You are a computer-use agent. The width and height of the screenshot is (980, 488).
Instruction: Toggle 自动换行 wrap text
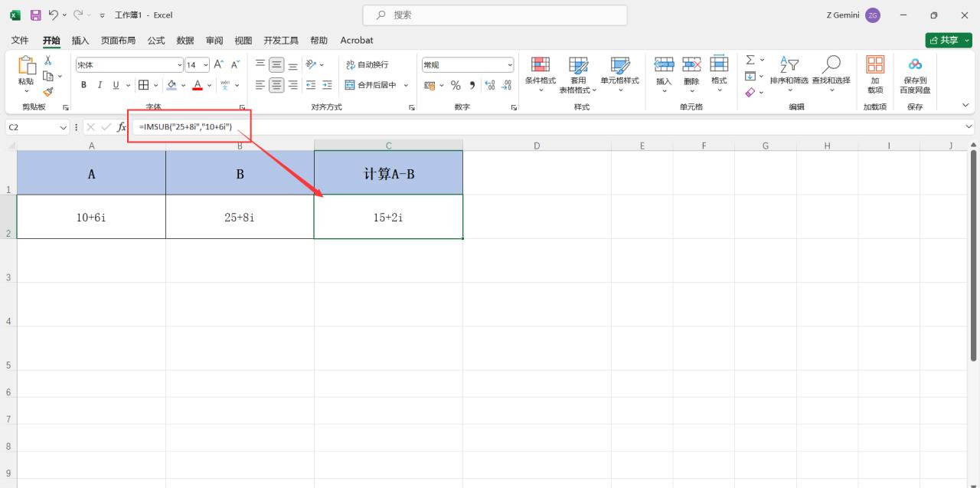(367, 65)
